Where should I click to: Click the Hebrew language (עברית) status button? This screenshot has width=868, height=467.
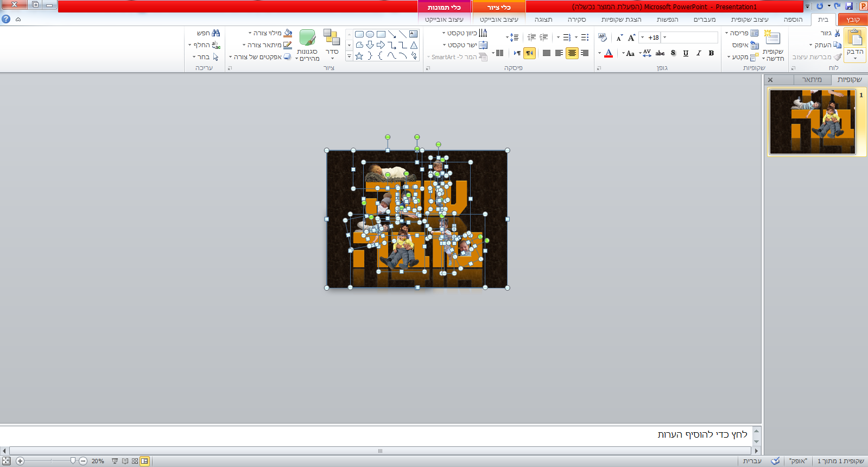click(752, 461)
